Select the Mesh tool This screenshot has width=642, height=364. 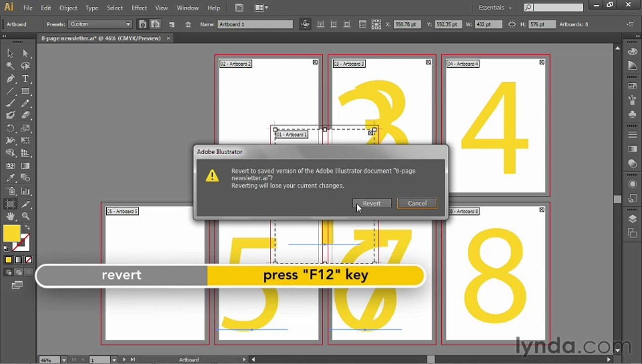pos(10,166)
